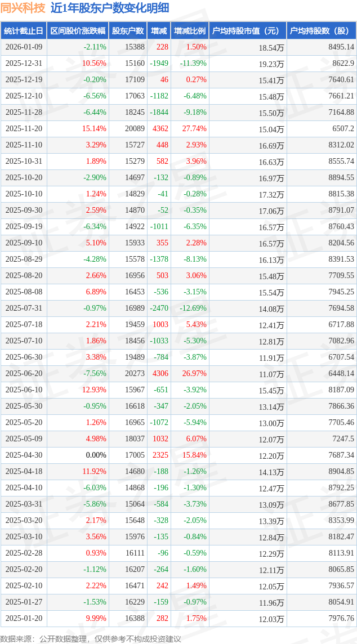Viewport: 357px width, 644px height.
Task: Click the 户均持股市值（元） column header
Action: tap(248, 31)
